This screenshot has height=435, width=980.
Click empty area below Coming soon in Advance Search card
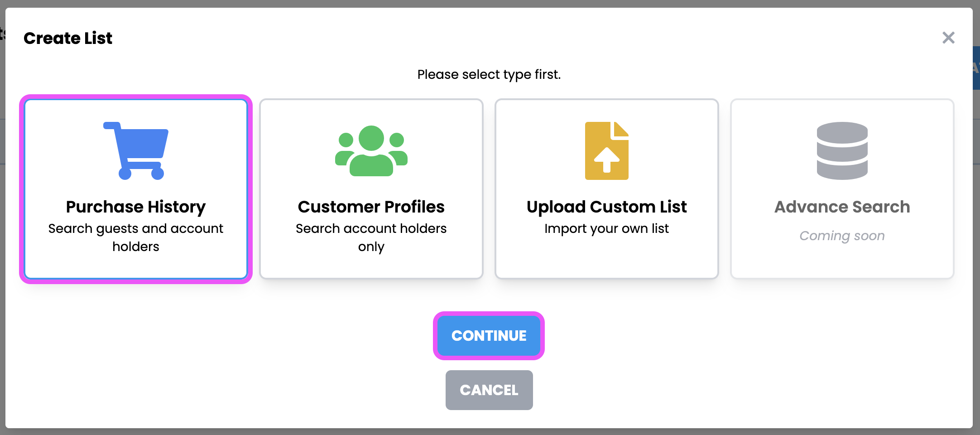(842, 261)
